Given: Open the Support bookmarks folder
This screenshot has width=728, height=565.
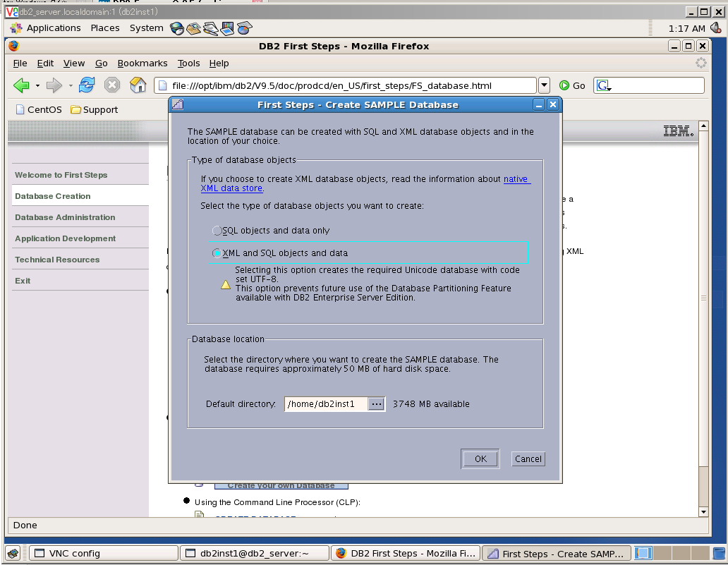Looking at the screenshot, I should [95, 109].
